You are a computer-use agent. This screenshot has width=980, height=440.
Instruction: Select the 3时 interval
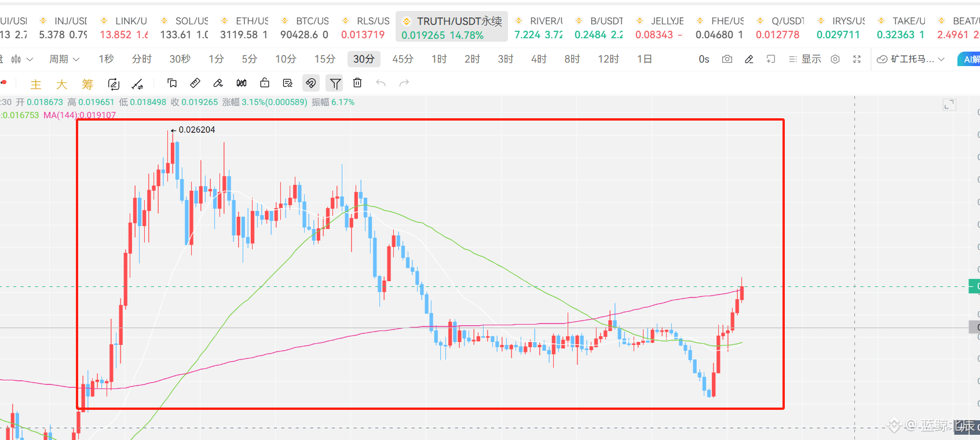[x=506, y=59]
